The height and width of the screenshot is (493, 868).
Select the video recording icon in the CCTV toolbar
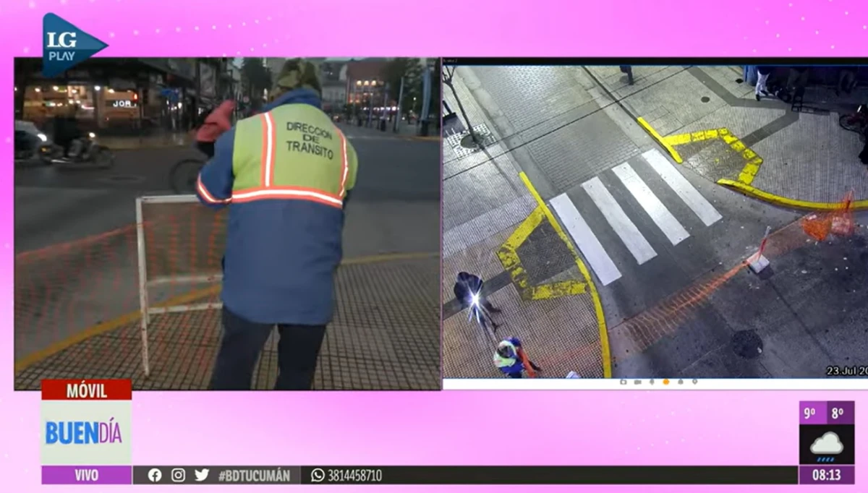pos(637,382)
